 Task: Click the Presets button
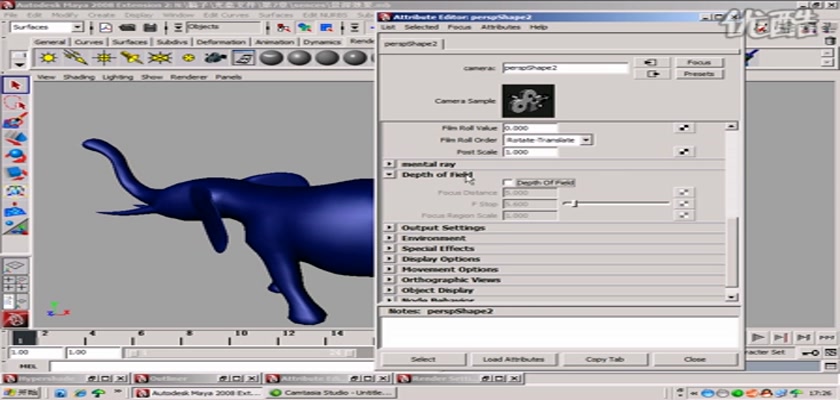click(699, 74)
